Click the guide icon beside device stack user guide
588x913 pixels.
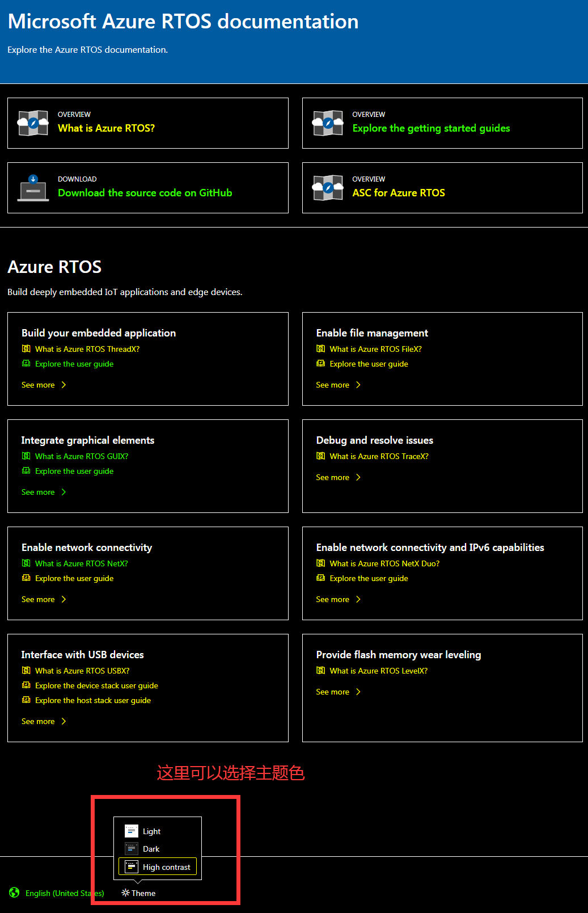tap(26, 685)
